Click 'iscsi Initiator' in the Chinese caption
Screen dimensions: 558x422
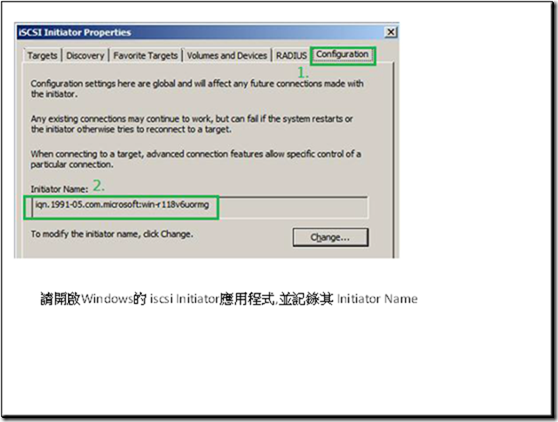tap(184, 299)
